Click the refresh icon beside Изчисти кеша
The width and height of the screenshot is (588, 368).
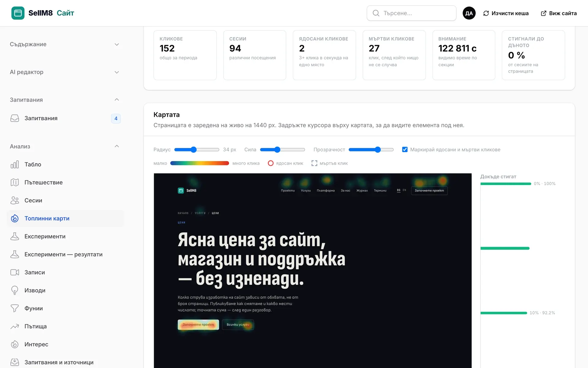[x=486, y=13]
